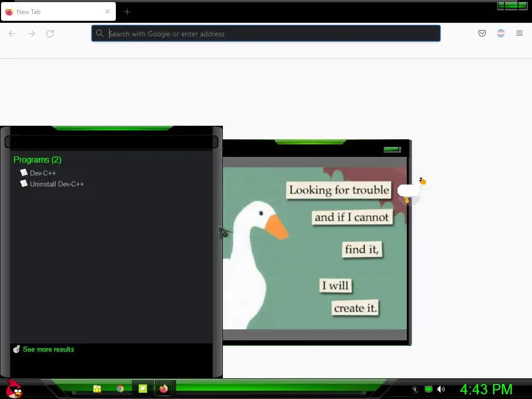Viewport: 532px width, 399px height.
Task: Click the green button on meme window
Action: tap(392, 149)
